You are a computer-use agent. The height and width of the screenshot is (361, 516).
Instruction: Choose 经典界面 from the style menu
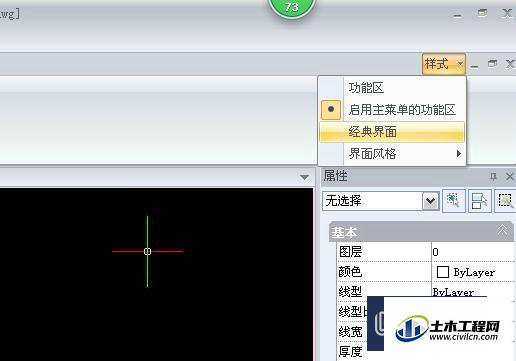(x=392, y=132)
